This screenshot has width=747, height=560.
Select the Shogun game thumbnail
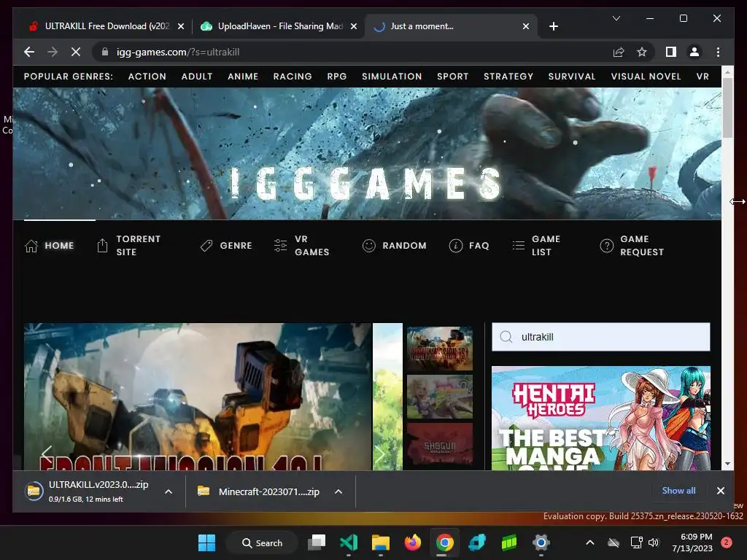point(440,444)
